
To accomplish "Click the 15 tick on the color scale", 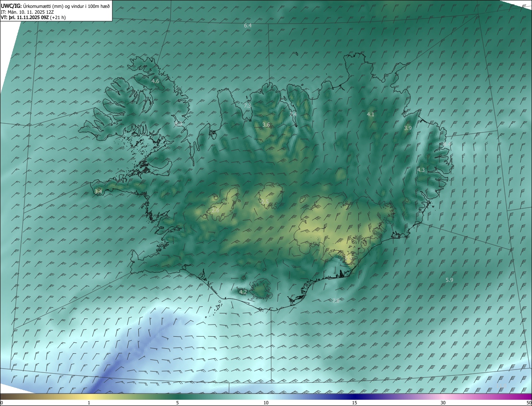I will 355,403.
